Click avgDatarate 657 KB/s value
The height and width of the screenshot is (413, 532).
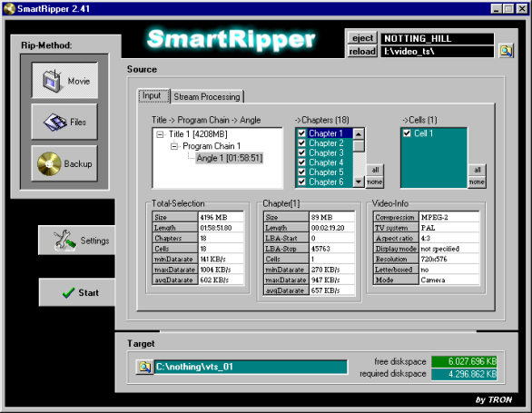332,290
